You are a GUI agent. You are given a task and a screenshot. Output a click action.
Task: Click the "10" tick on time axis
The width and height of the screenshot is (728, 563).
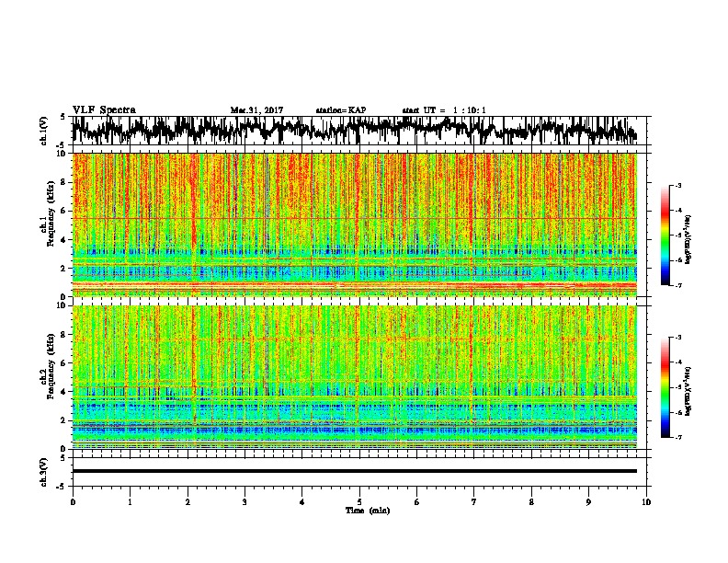[x=646, y=502]
